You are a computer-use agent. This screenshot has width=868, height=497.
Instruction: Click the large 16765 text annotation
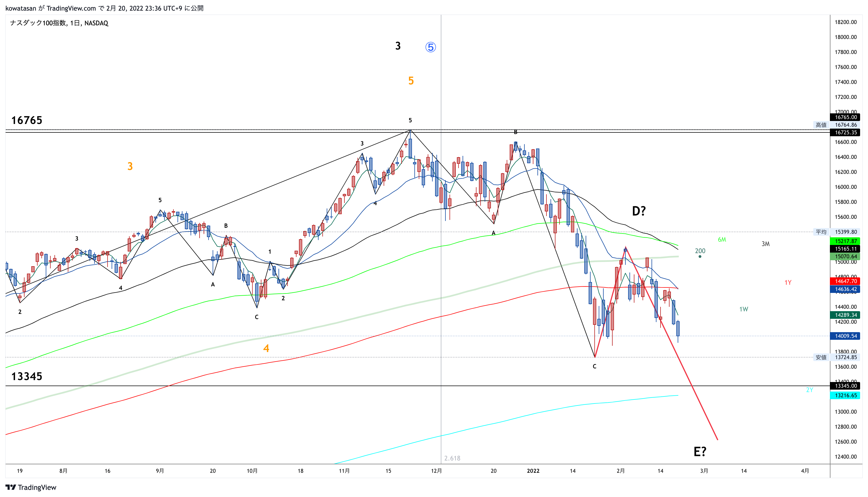(x=27, y=120)
